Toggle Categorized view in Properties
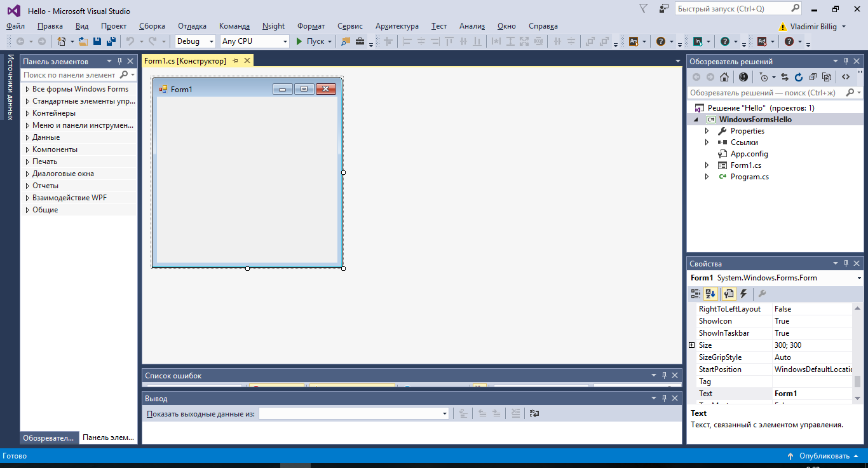Screen dimensions: 868x468 (696, 294)
